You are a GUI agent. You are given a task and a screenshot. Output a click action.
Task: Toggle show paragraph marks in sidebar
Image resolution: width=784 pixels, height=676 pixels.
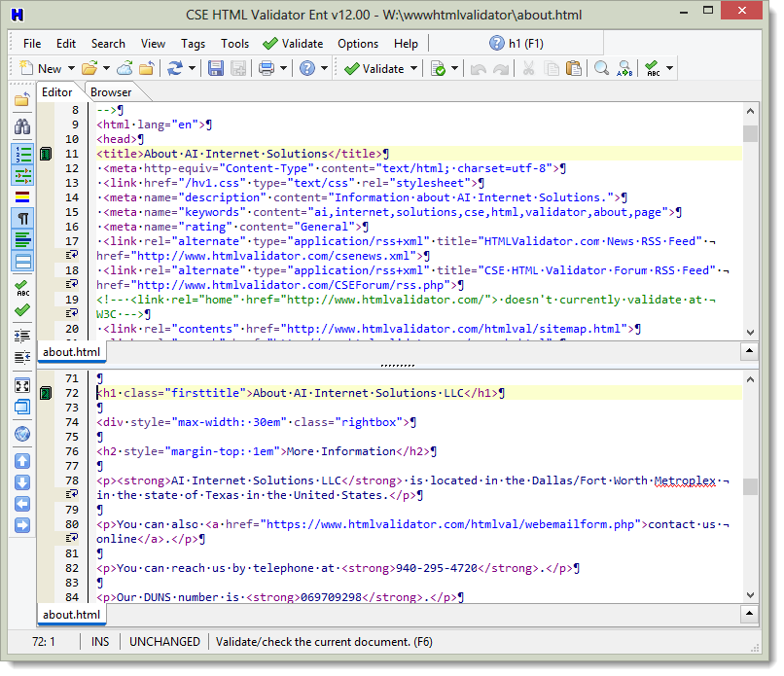pos(22,219)
